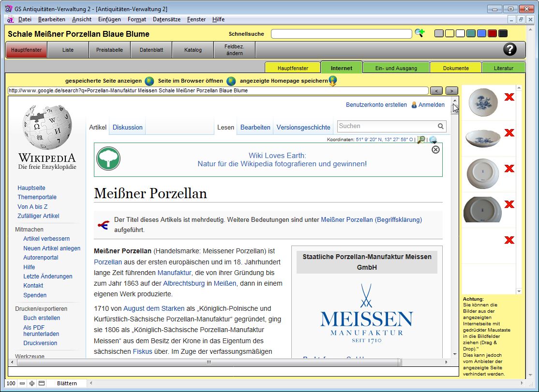Go back with the browser '<' button
The width and height of the screenshot is (539, 392).
(436, 91)
